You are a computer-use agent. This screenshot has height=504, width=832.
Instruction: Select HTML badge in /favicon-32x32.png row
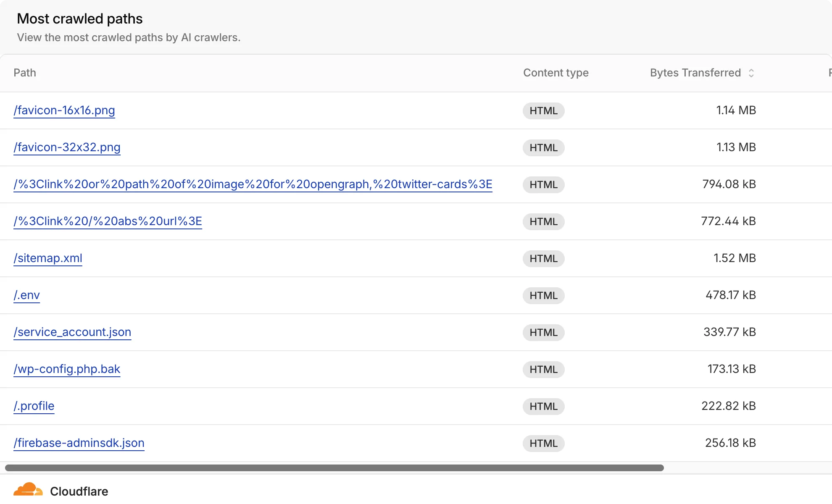pyautogui.click(x=544, y=148)
